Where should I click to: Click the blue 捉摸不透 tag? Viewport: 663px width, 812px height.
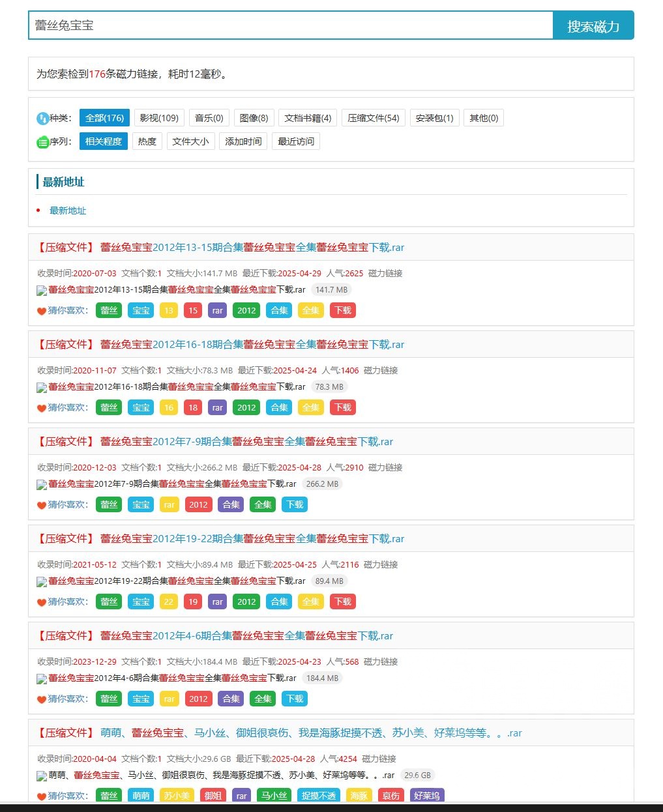click(x=319, y=796)
